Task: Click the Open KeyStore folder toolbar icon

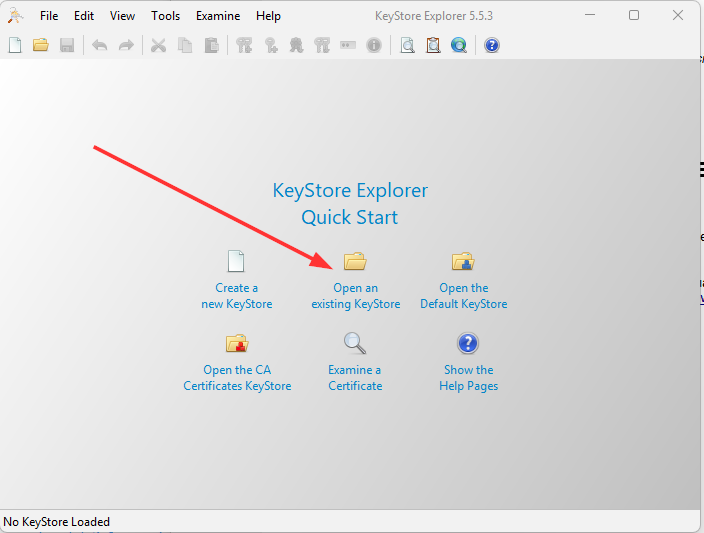Action: 41,45
